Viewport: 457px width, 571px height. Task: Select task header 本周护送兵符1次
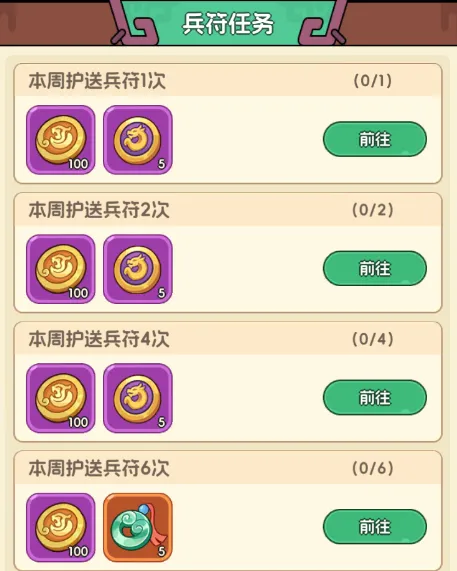point(97,80)
